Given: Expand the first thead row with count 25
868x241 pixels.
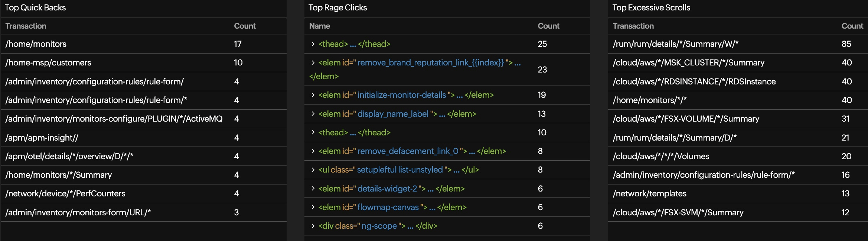Looking at the screenshot, I should [x=313, y=44].
